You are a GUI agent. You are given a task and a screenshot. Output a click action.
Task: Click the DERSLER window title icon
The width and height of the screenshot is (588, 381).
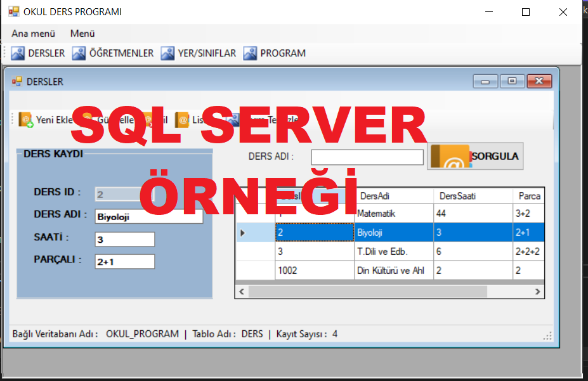pyautogui.click(x=16, y=81)
